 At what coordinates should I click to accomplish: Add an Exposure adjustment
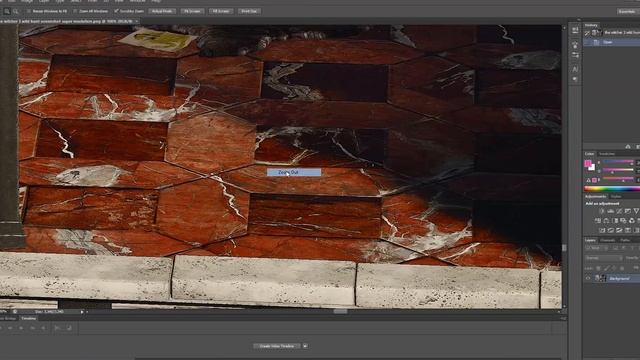pos(627,211)
